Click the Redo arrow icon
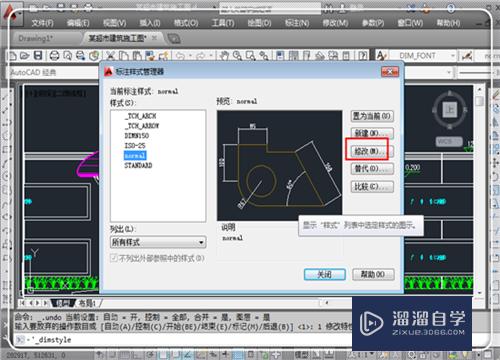 coord(201,55)
